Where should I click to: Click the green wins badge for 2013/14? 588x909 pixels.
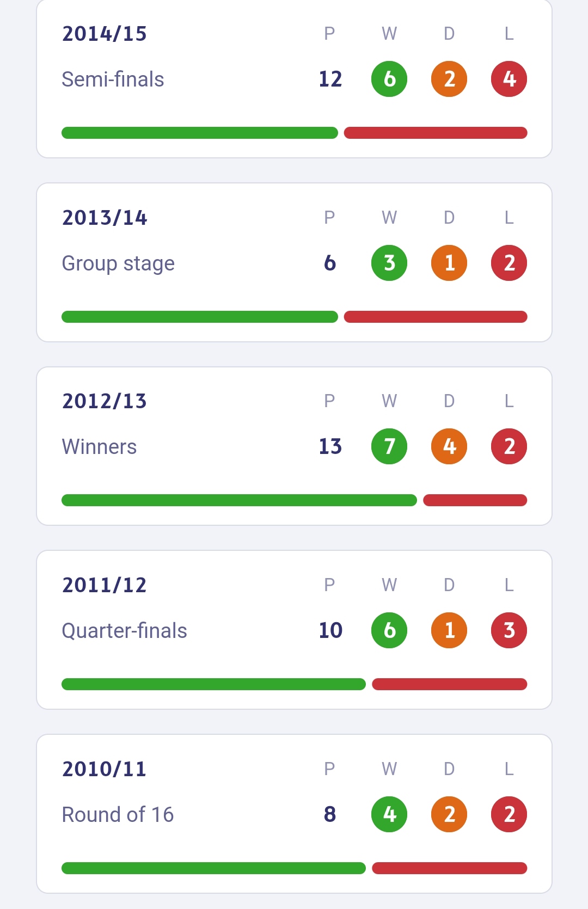click(x=389, y=263)
